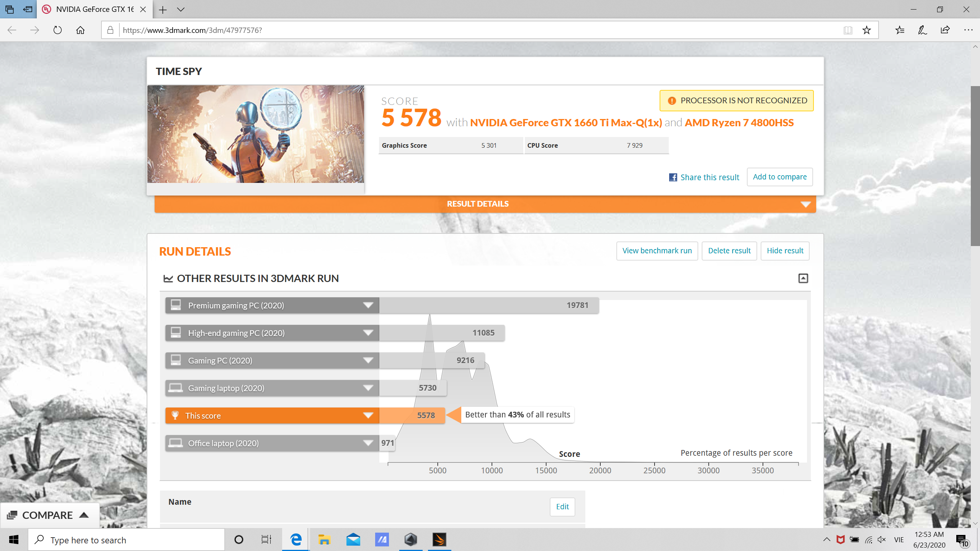Expand Gaming laptop (2020) row
This screenshot has height=551, width=980.
[272, 388]
